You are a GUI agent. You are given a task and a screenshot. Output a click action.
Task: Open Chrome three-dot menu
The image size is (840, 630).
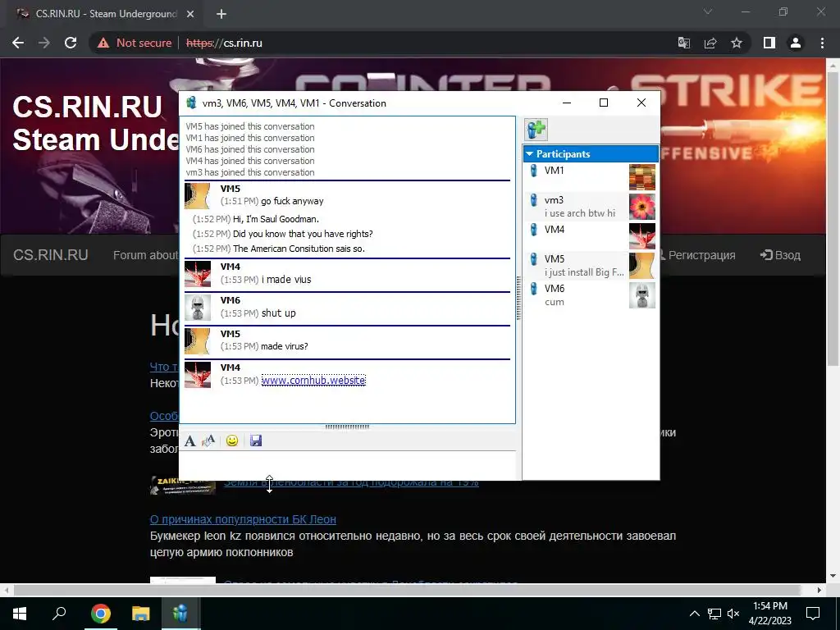pos(822,43)
